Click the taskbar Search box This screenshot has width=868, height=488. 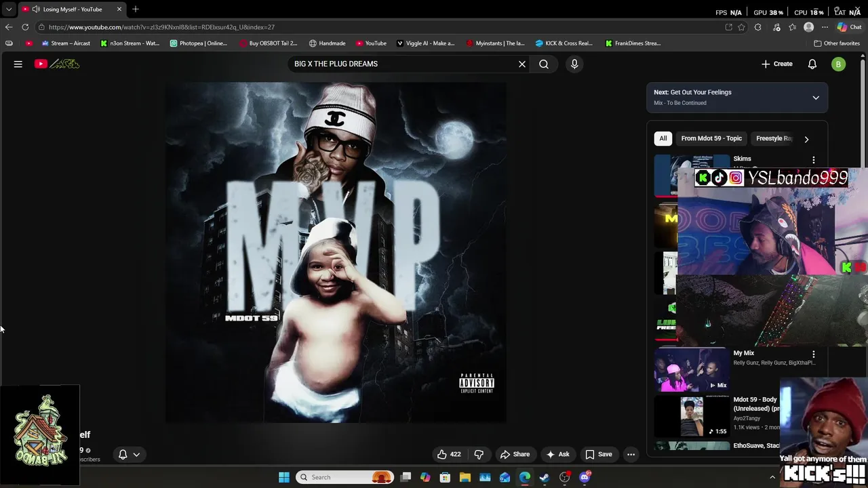point(346,477)
